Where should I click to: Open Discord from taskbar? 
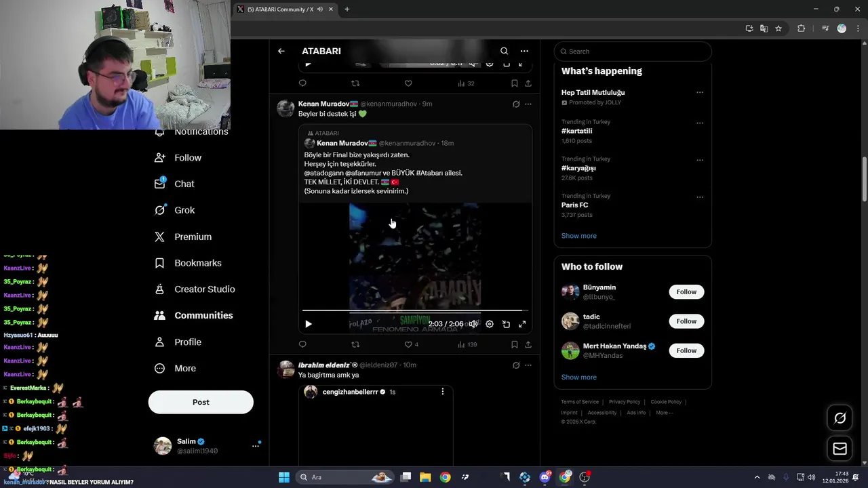point(545,477)
